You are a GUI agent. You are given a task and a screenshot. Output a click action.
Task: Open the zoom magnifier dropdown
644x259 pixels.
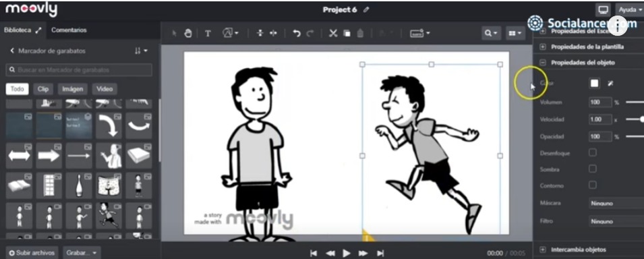(x=491, y=33)
